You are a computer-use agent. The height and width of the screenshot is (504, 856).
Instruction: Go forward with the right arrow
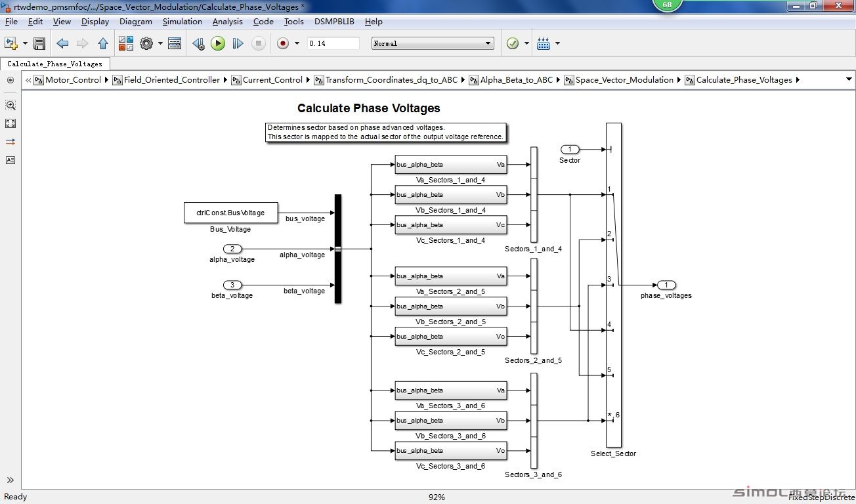(x=82, y=43)
